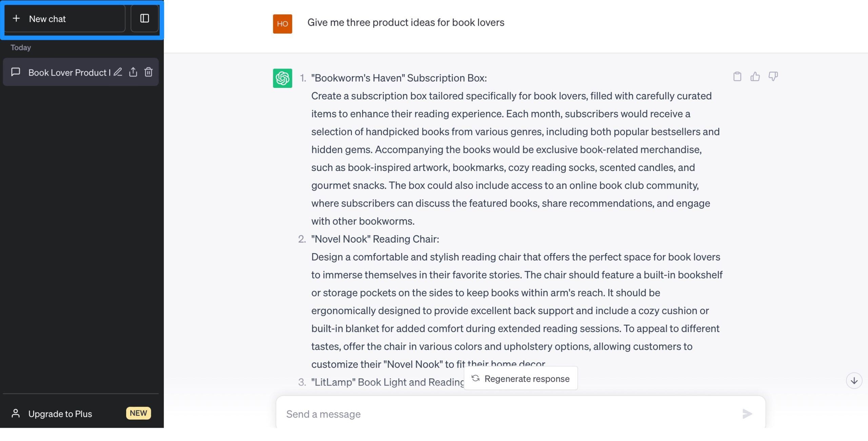Click the Today section label
868x441 pixels.
tap(21, 47)
